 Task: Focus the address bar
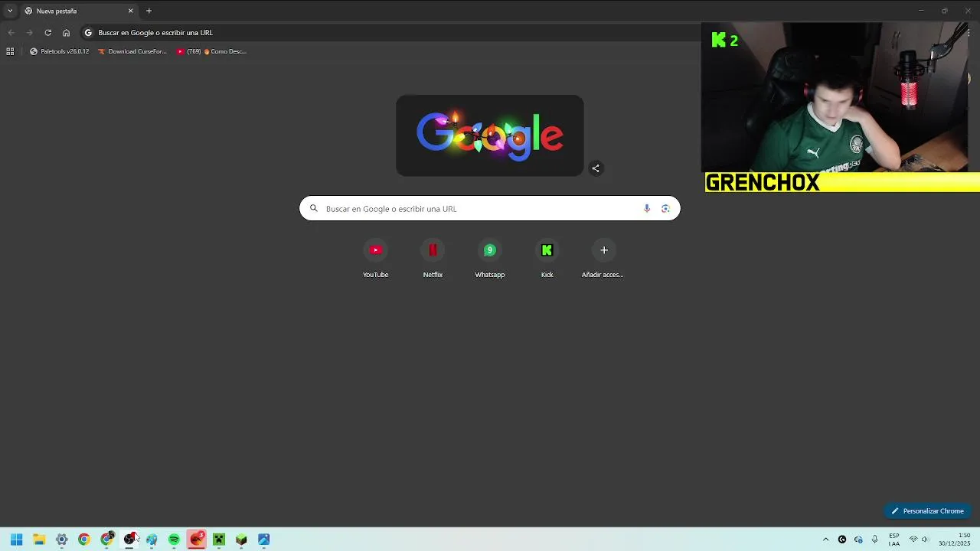pos(390,33)
